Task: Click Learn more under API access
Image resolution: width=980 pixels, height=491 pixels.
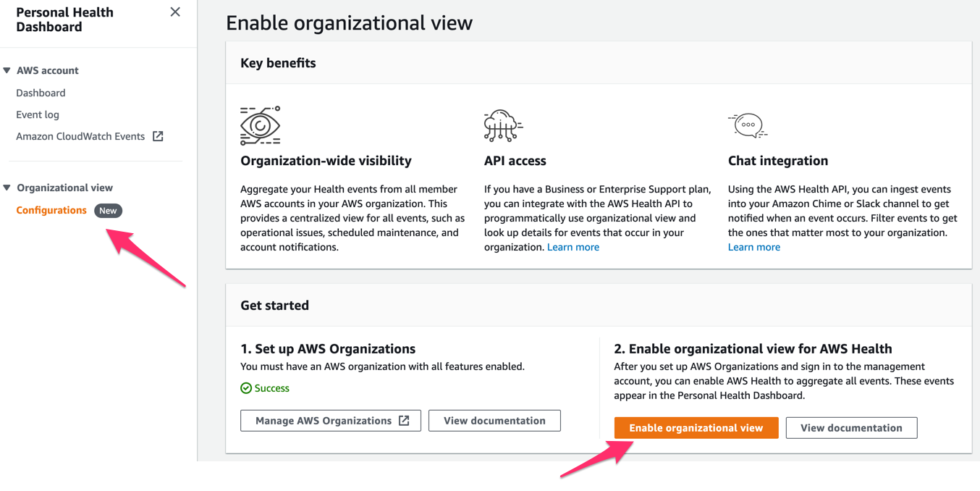Action: [x=573, y=246]
